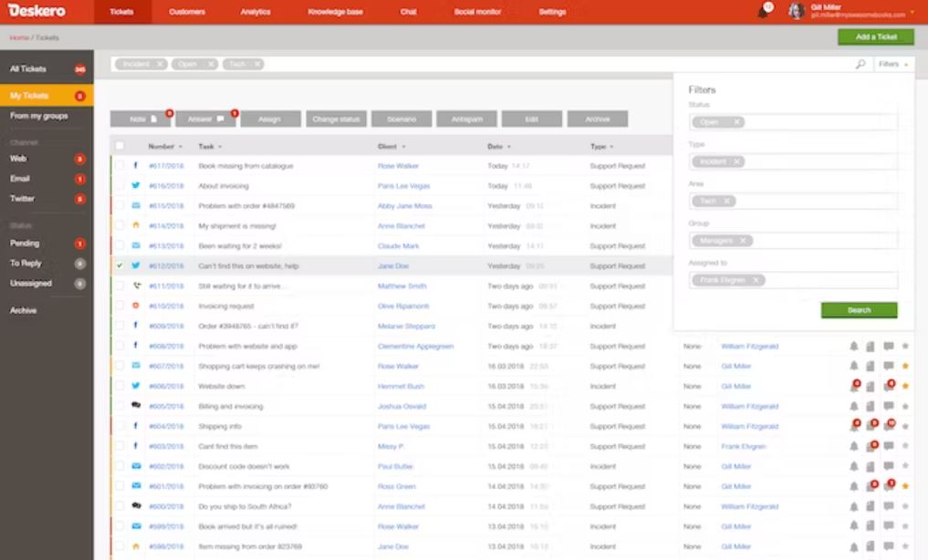Toggle the select-all checkbox in the table header

[120, 145]
